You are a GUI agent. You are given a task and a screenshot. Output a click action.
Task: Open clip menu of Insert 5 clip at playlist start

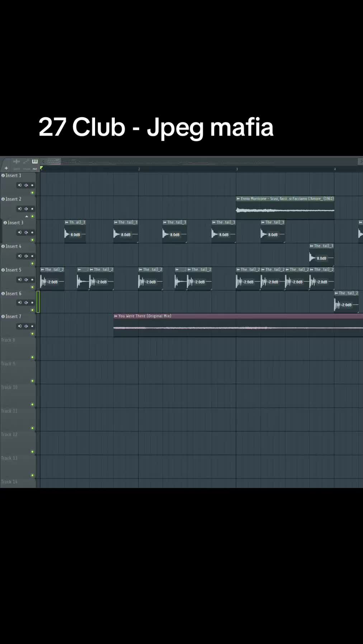tap(42, 270)
